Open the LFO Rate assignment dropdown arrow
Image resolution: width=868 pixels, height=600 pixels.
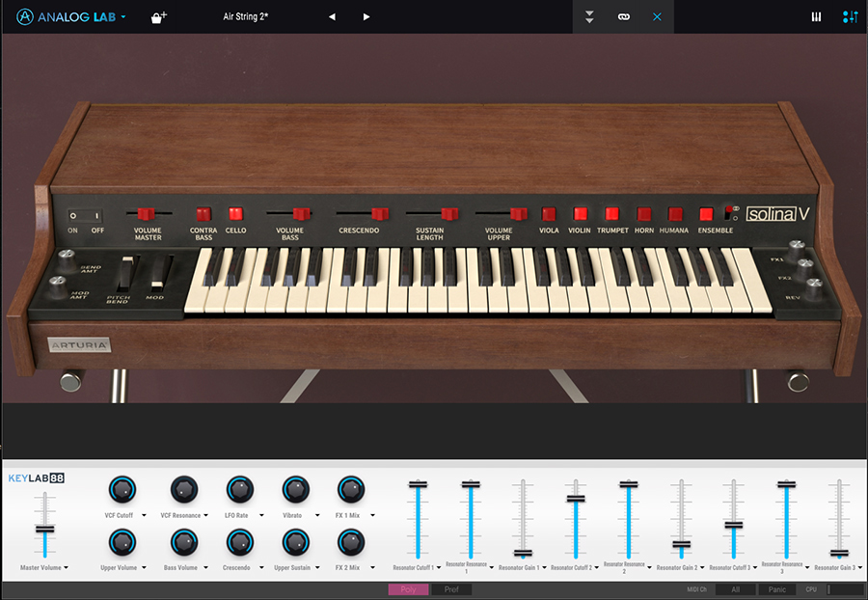click(x=261, y=515)
